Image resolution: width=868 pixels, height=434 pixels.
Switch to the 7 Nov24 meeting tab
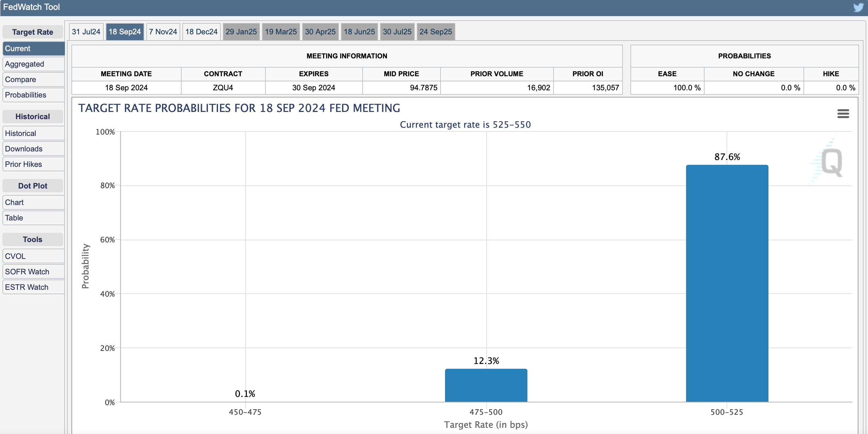[x=163, y=32]
